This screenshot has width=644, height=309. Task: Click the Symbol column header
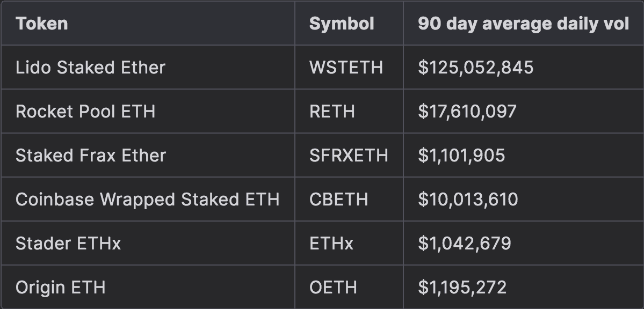click(x=342, y=24)
